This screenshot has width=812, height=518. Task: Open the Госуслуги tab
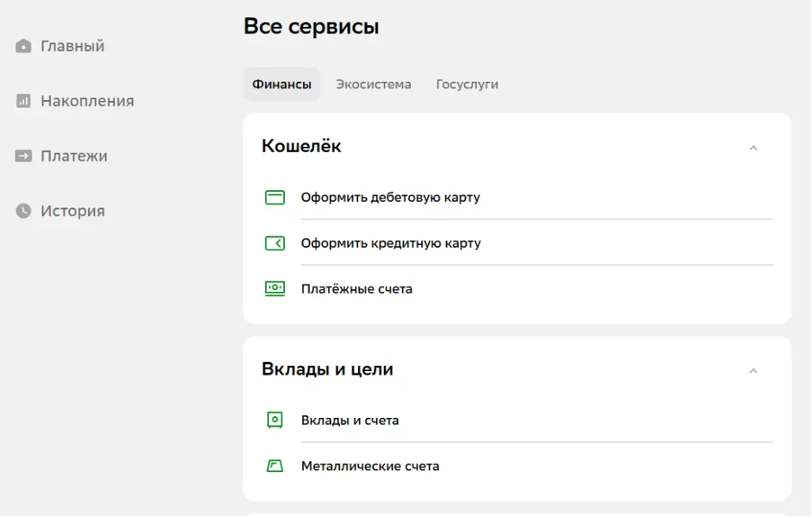click(x=467, y=85)
